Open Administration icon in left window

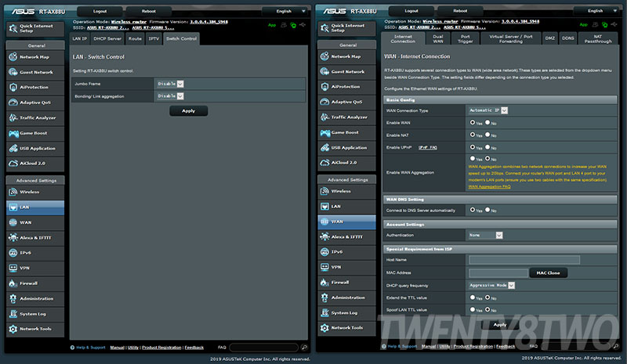pyautogui.click(x=13, y=298)
